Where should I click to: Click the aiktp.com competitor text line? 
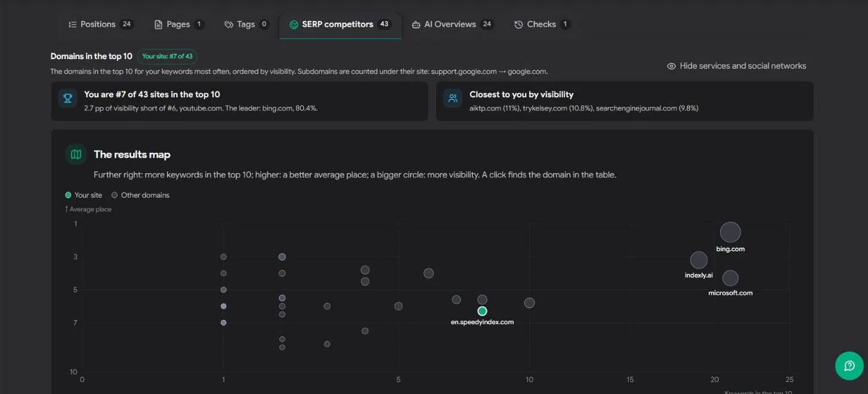point(584,109)
